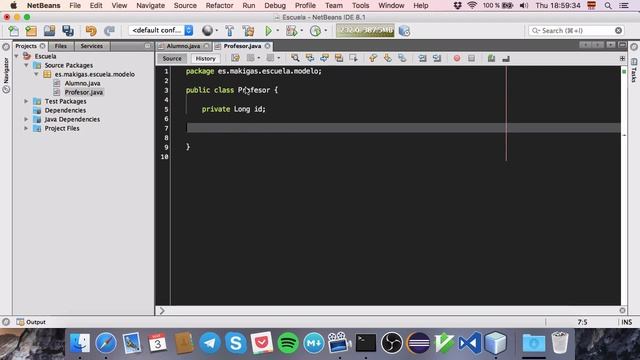Viewport: 640px width, 360px height.
Task: Select the Dependencies tree node
Action: [x=65, y=110]
